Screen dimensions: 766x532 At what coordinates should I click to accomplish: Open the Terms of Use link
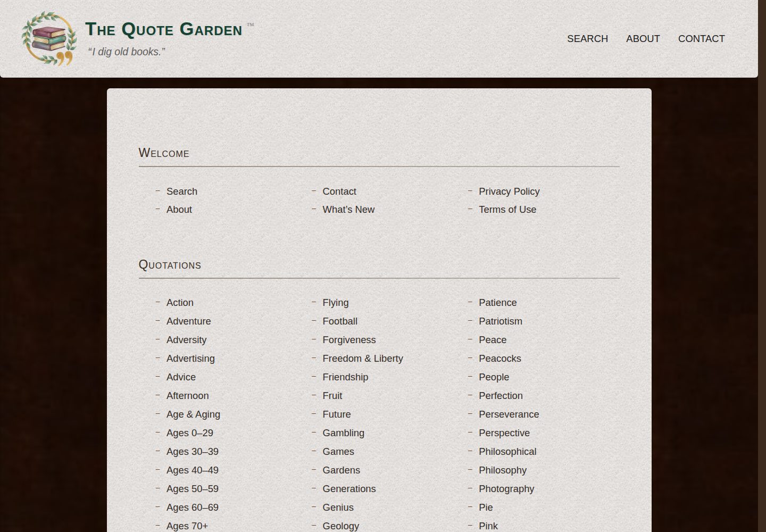pos(507,210)
